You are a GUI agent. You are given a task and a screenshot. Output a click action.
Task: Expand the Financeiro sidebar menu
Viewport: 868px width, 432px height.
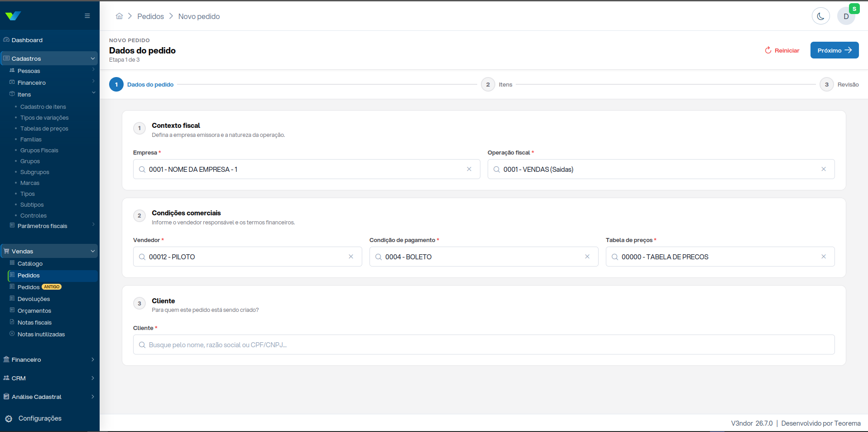pyautogui.click(x=49, y=359)
